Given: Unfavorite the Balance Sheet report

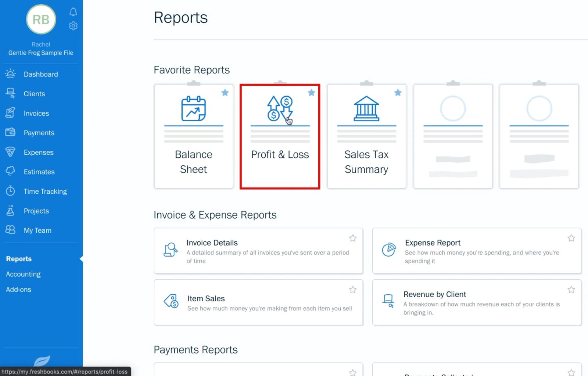Looking at the screenshot, I should pos(225,93).
